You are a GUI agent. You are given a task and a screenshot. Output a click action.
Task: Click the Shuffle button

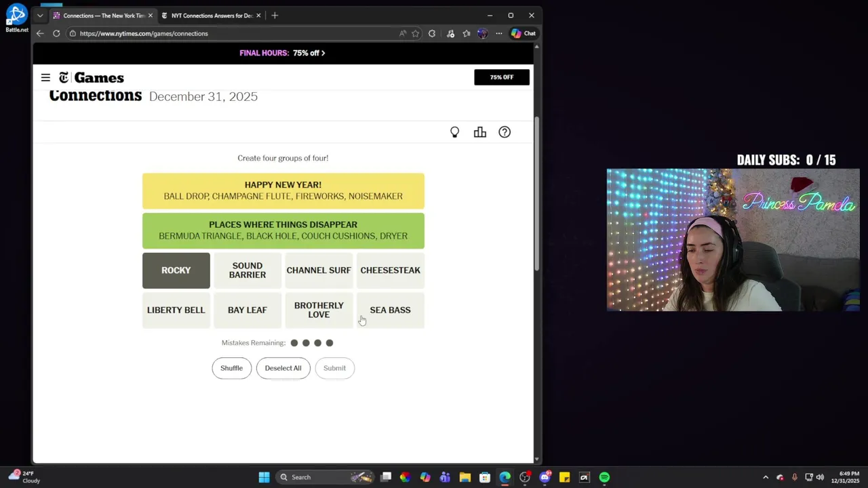231,368
